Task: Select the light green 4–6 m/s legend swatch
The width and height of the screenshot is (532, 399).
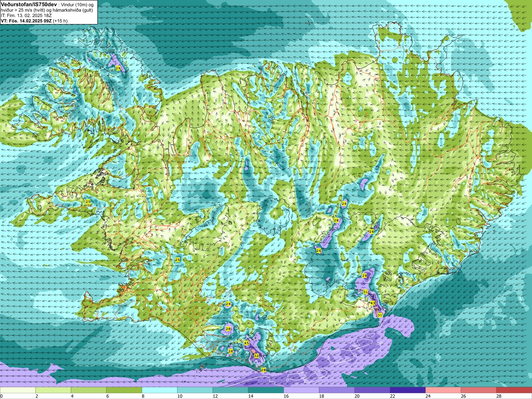Action: pos(89,390)
